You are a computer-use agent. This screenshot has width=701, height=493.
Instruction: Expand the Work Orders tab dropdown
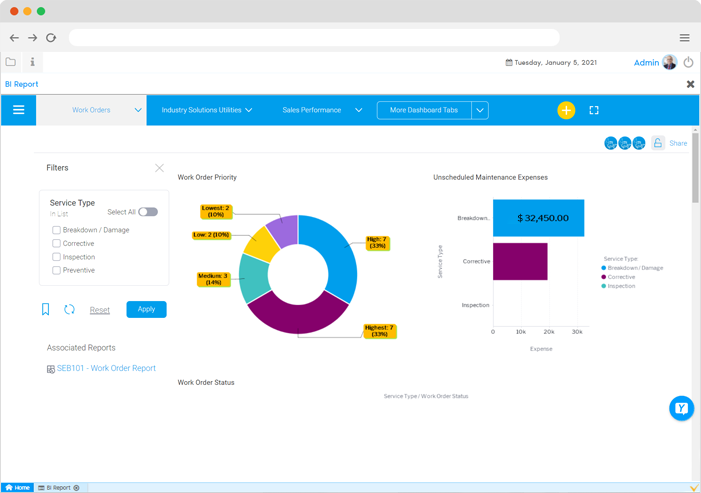[x=138, y=110]
